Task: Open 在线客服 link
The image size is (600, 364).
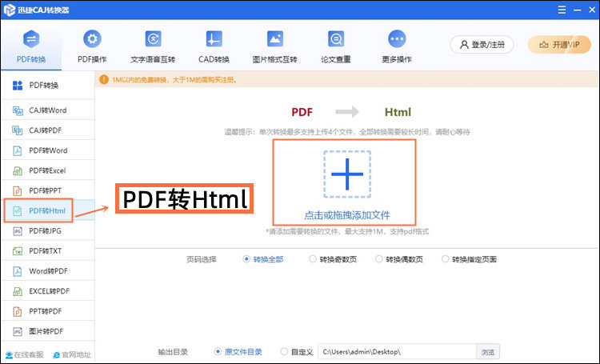Action: coord(25,355)
